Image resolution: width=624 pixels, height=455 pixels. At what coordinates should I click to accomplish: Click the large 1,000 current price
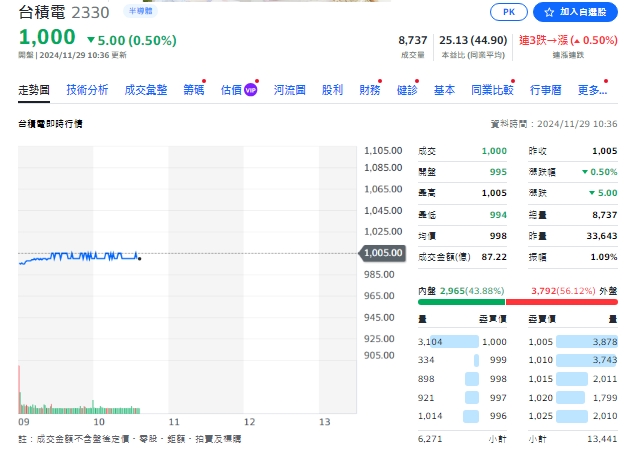point(47,37)
